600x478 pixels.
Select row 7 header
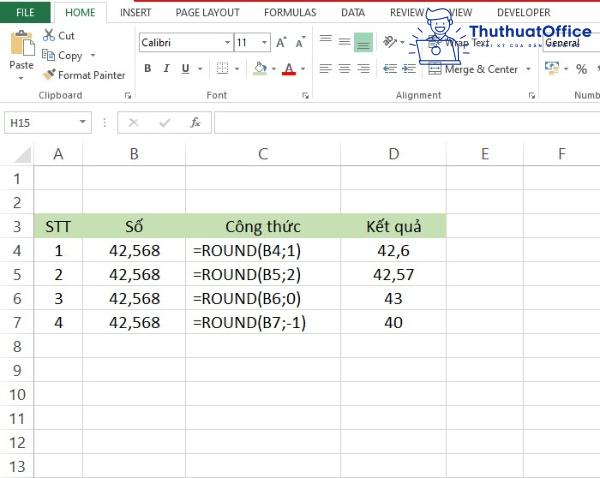coord(17,322)
